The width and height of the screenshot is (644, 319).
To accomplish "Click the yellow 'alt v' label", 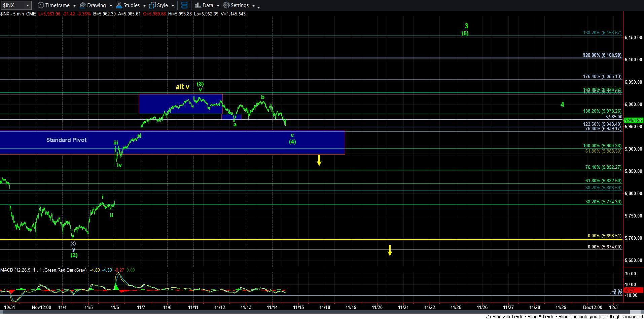I will [x=182, y=87].
